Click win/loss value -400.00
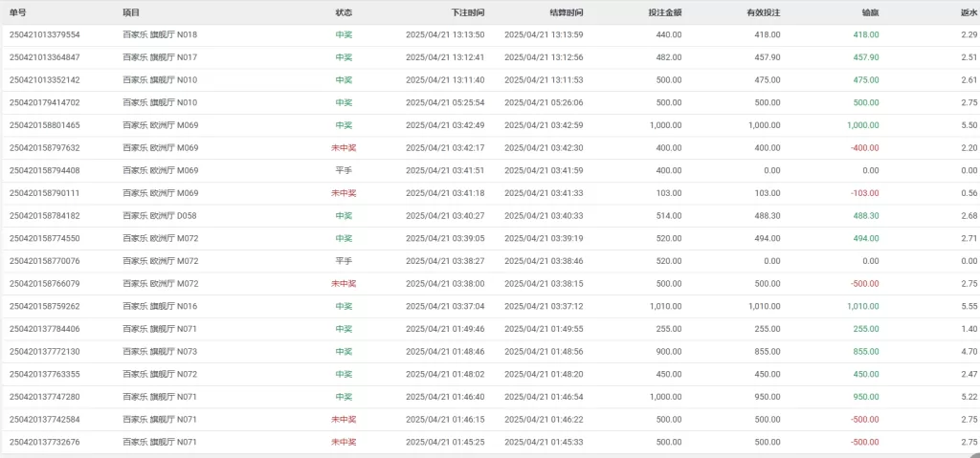 tap(865, 148)
